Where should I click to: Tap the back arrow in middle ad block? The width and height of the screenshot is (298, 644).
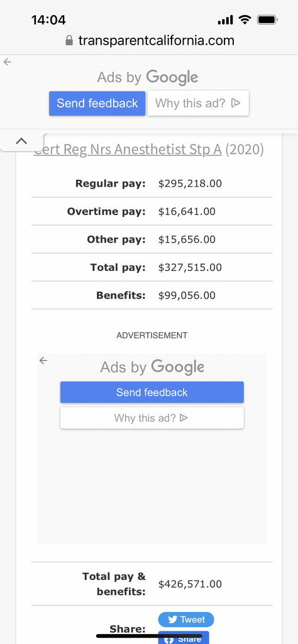[x=43, y=360]
